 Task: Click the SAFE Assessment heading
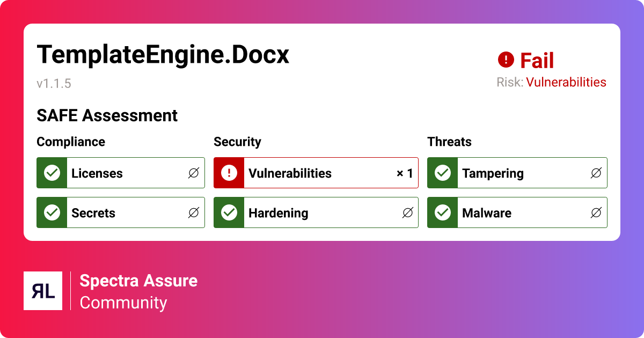point(107,115)
